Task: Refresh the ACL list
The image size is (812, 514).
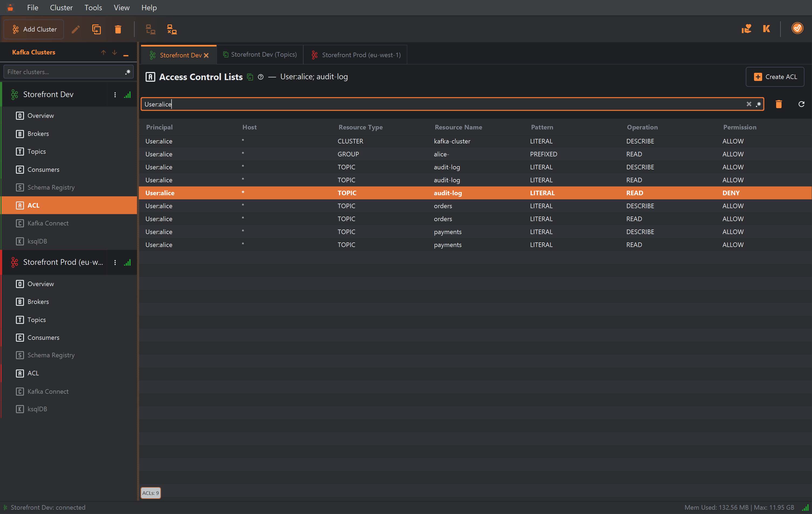Action: (x=801, y=104)
